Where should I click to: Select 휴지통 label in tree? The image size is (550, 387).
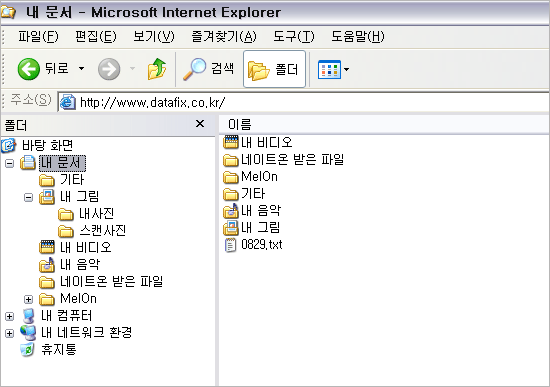coord(59,349)
